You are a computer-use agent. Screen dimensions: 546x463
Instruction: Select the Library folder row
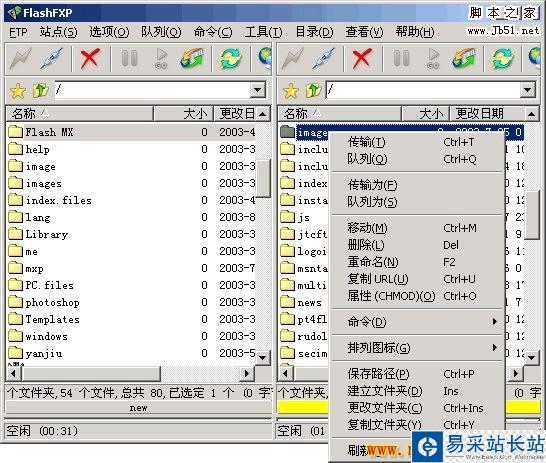pyautogui.click(x=132, y=234)
